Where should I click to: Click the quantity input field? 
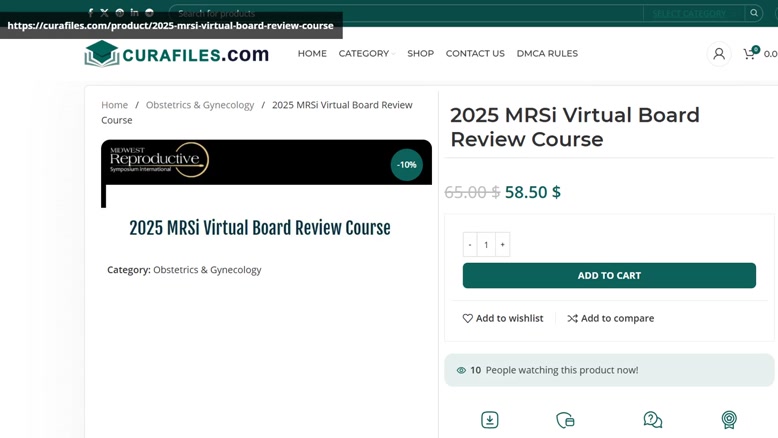(x=486, y=245)
